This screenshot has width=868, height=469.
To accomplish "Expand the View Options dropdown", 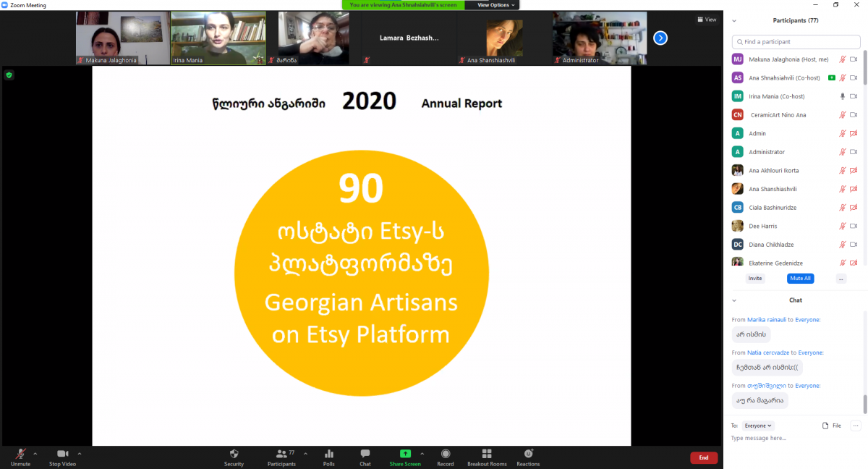I will pos(496,5).
